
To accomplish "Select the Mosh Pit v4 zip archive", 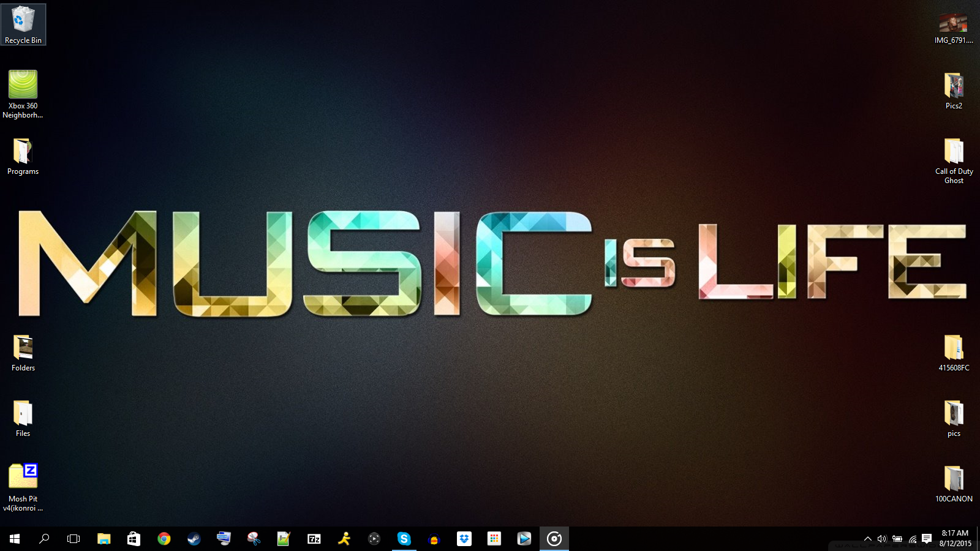I will 23,487.
